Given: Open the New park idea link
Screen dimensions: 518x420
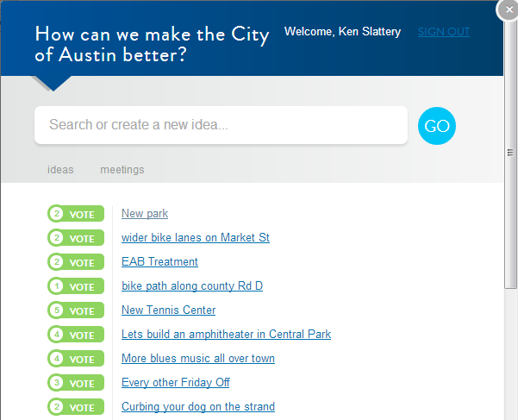Looking at the screenshot, I should [145, 214].
